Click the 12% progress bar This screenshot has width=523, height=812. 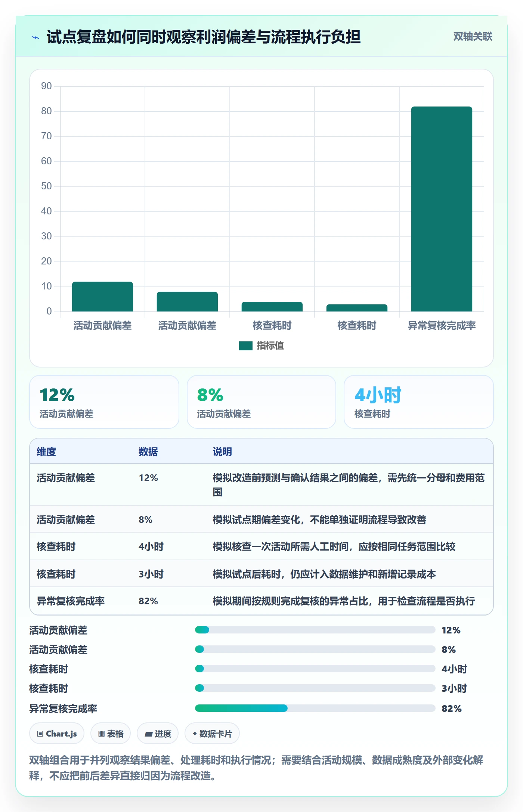pos(315,630)
